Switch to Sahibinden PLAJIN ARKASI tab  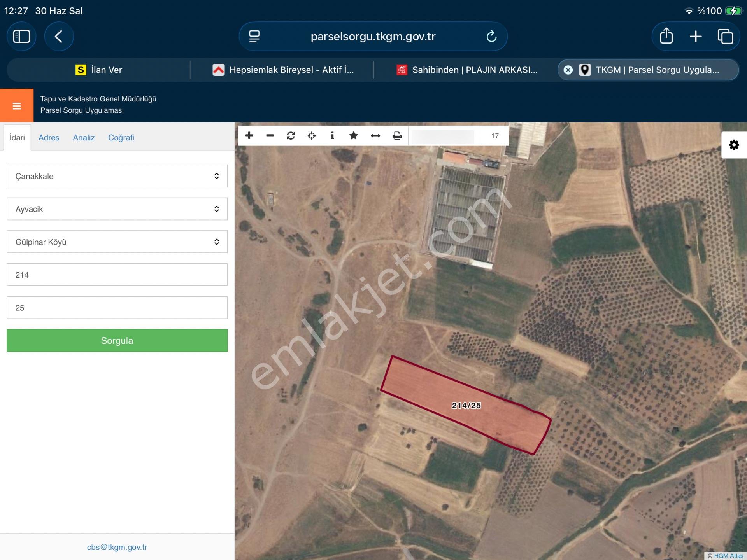coord(466,70)
